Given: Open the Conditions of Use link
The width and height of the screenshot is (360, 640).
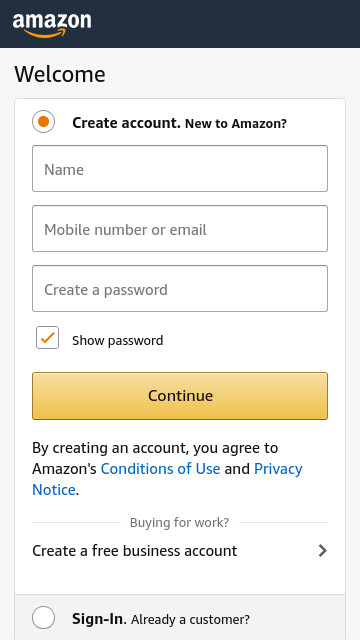Looking at the screenshot, I should [x=160, y=469].
